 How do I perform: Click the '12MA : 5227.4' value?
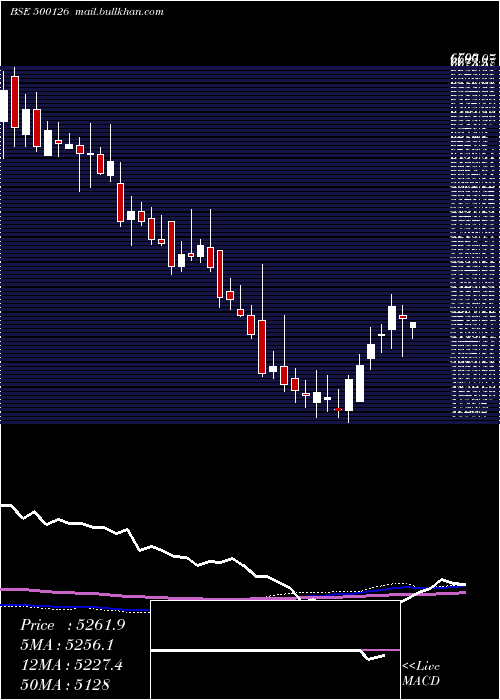click(x=71, y=665)
